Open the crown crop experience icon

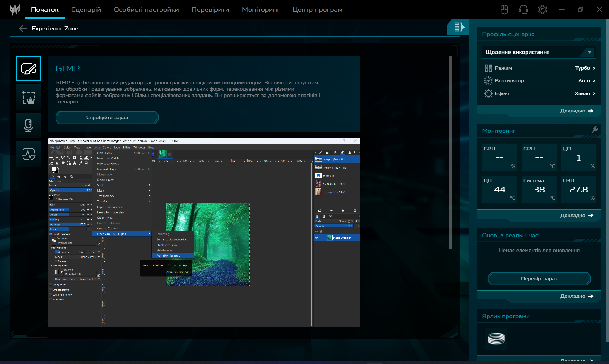(x=29, y=97)
